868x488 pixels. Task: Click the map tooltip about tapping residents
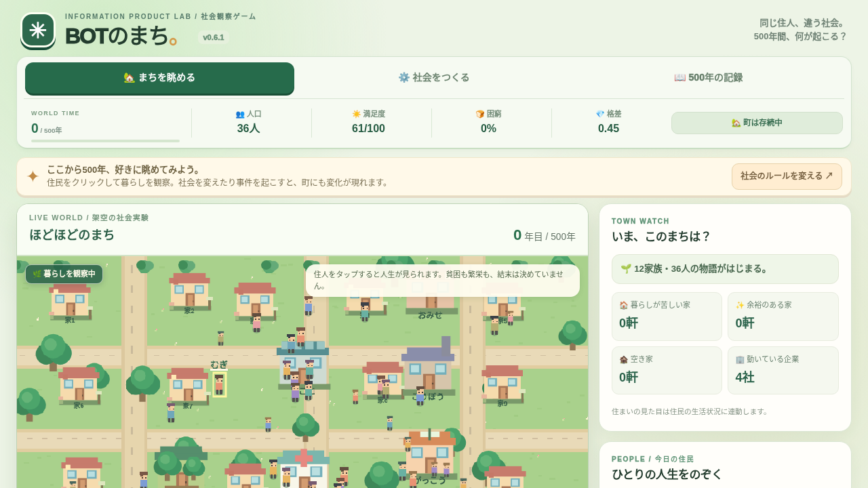[443, 280]
